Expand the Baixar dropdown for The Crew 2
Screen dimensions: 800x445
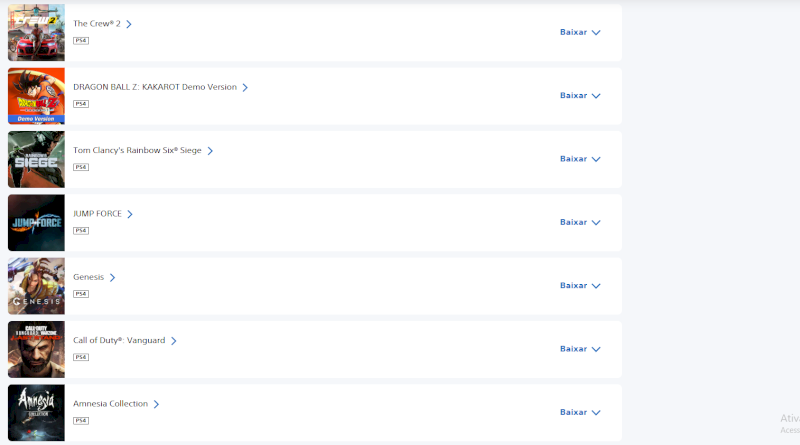(580, 32)
